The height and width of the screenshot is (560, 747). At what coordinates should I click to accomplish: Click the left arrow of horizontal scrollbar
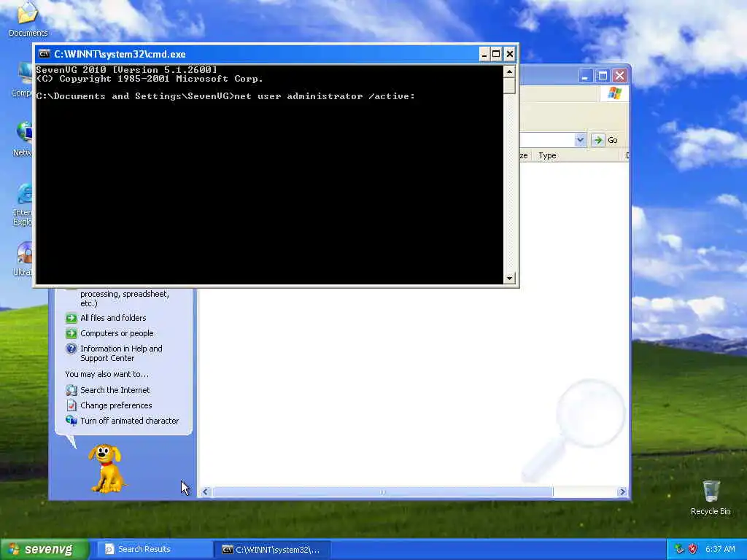point(205,492)
